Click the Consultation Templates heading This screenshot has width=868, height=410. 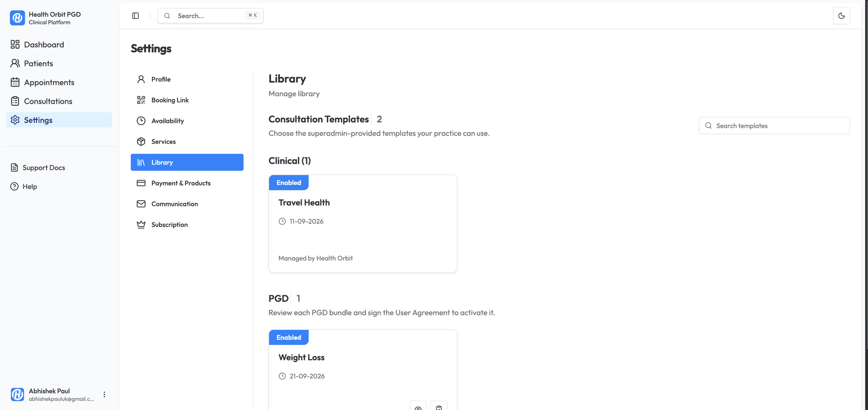(x=319, y=119)
